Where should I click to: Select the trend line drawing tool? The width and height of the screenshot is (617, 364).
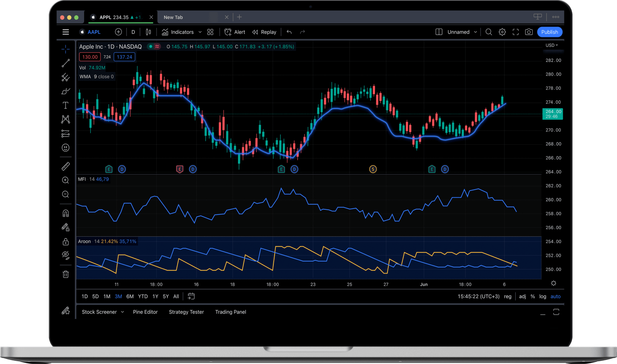[66, 63]
